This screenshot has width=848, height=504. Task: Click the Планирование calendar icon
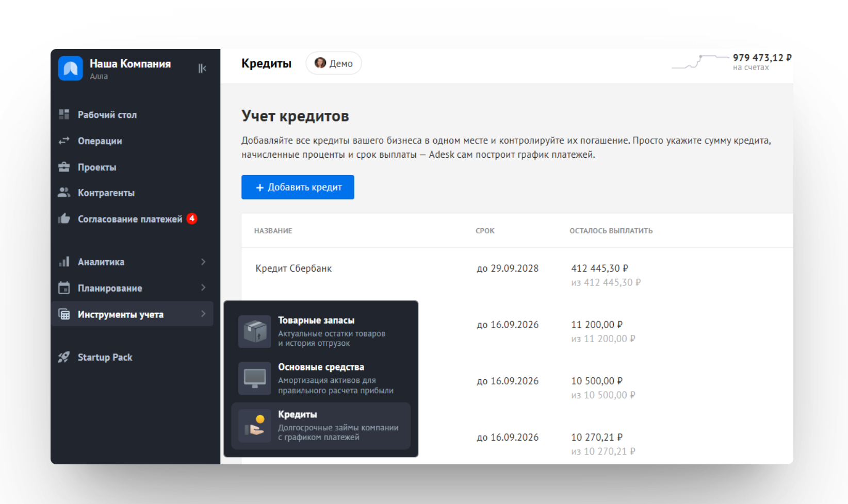(64, 288)
